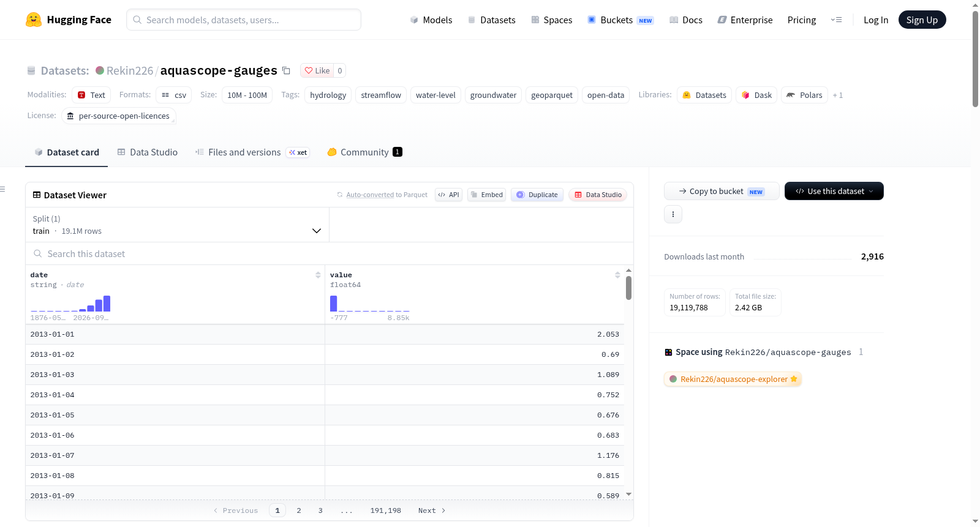This screenshot has width=980, height=527.
Task: Click Next page in the pagination
Action: (432, 510)
